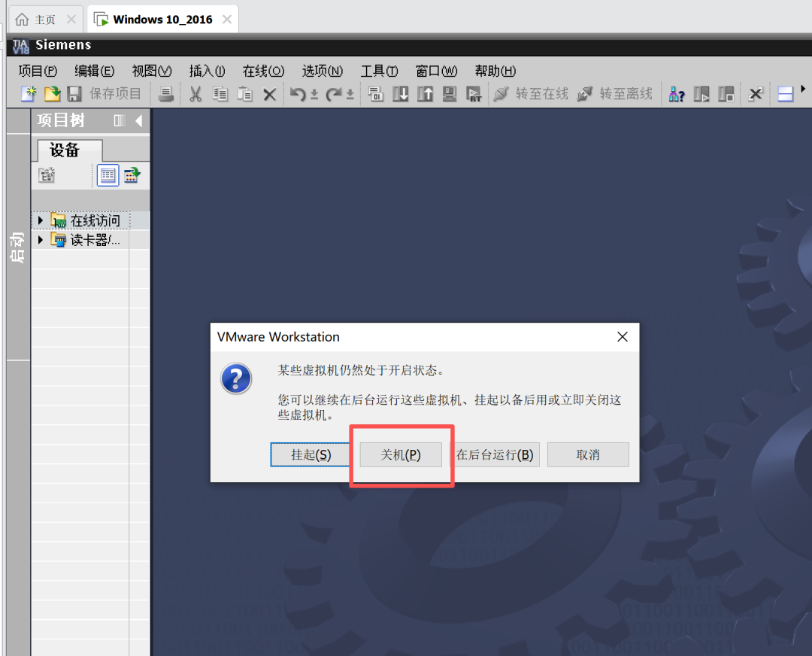Open the 帮助(H) menu
Image resolution: width=812 pixels, height=656 pixels.
click(495, 71)
